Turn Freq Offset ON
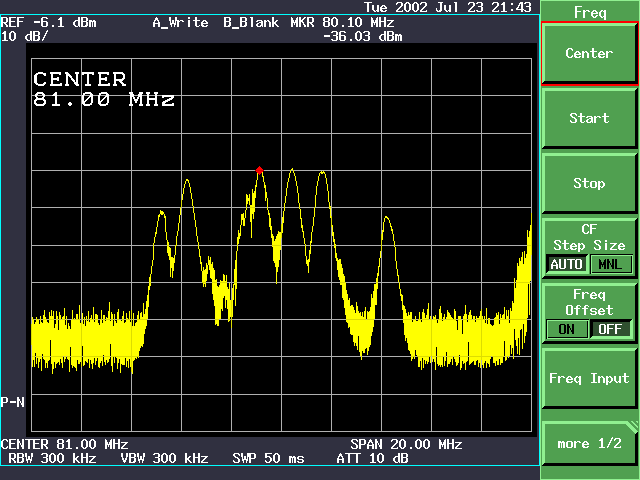This screenshot has height=480, width=640. click(566, 329)
